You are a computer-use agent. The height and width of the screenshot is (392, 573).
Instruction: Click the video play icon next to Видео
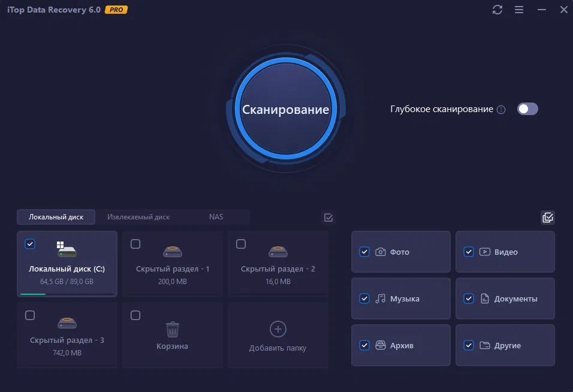[485, 252]
